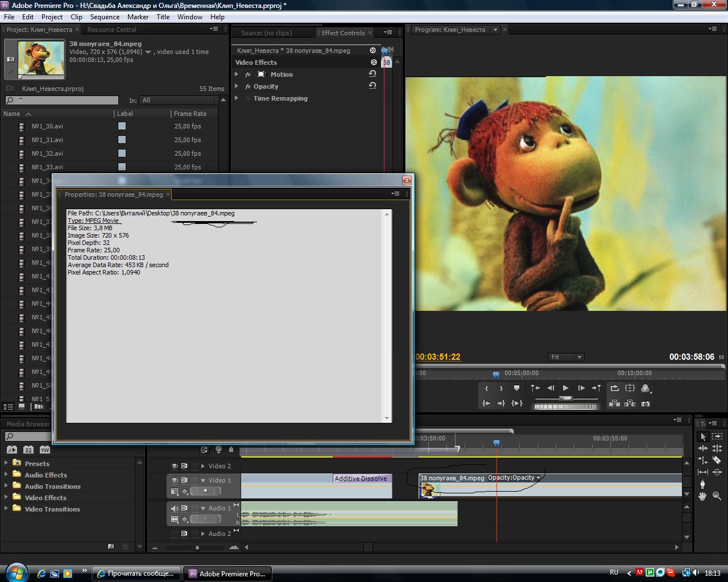Click the Safe Margins icon
Screen dimensions: 728x582
(x=630, y=388)
